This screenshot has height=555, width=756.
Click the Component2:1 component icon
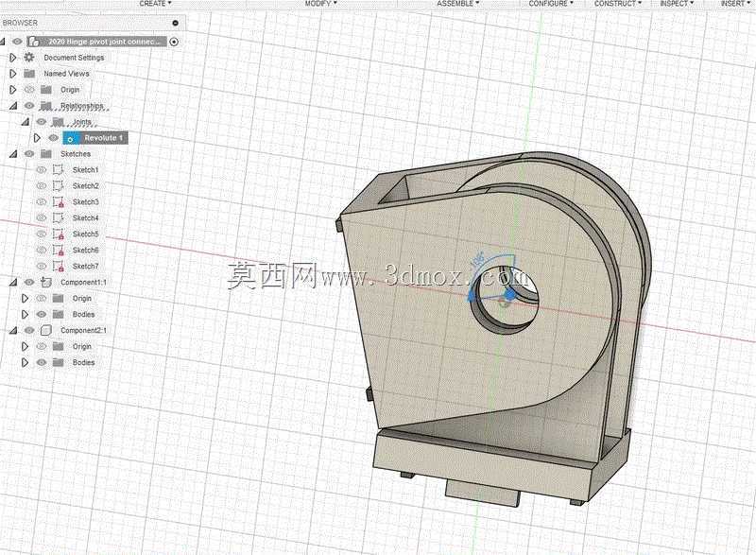coord(46,330)
